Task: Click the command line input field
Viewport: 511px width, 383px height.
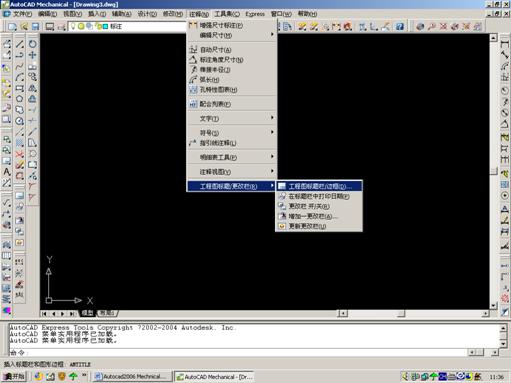Action: coord(238,352)
